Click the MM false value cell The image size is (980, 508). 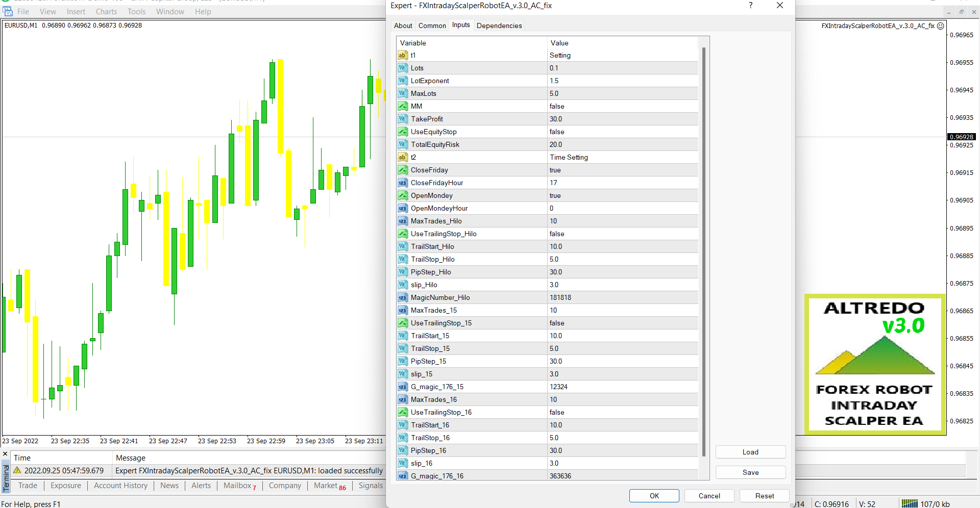623,106
